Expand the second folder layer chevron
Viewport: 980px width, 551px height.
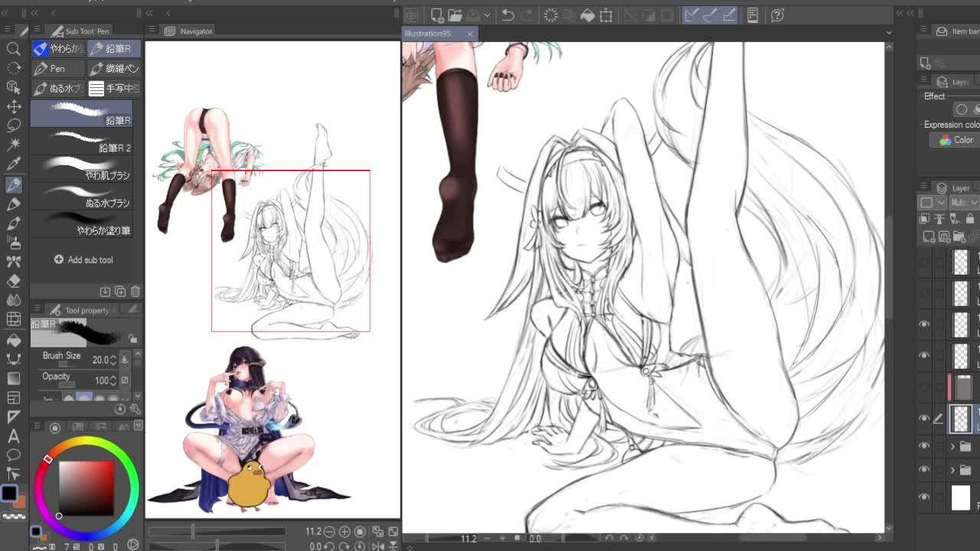click(952, 470)
